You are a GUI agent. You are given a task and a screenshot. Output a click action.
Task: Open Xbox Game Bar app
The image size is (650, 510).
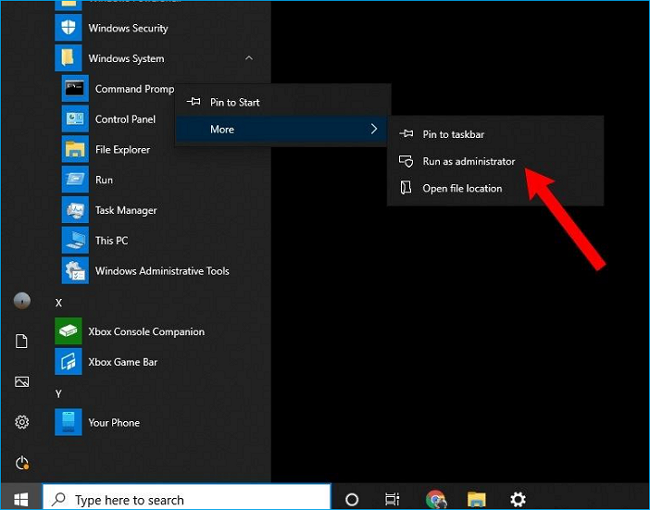tap(122, 362)
